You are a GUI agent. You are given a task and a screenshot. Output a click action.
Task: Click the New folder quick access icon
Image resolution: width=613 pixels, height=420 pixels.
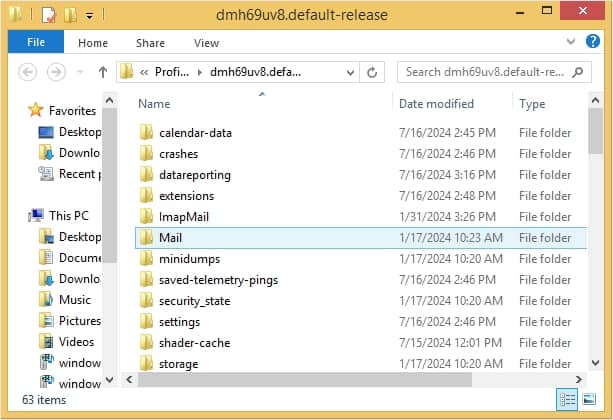coord(70,15)
